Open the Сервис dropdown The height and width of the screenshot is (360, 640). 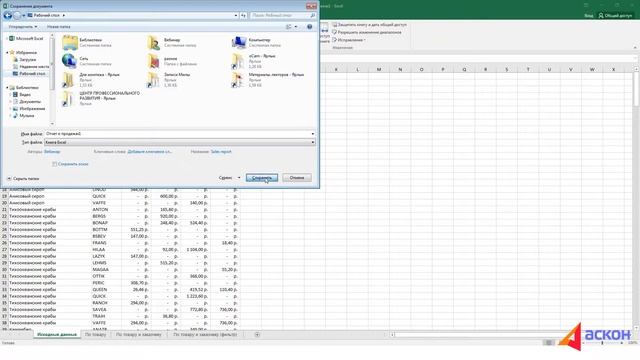coord(229,178)
